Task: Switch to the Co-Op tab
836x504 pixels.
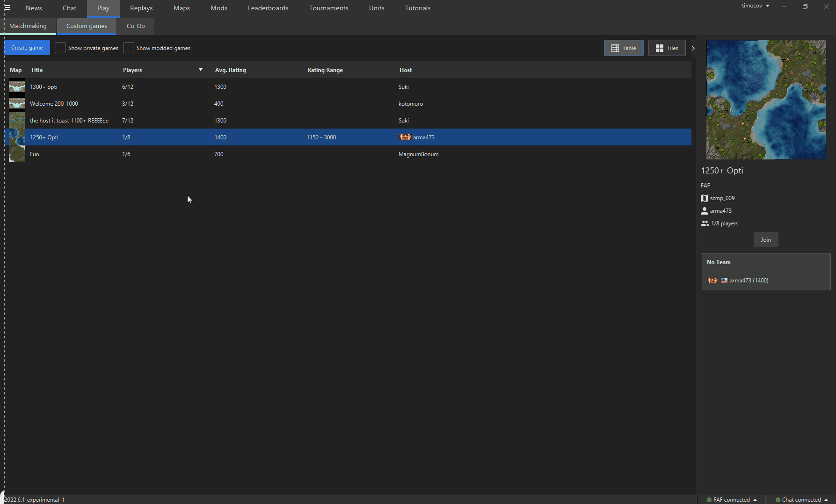Action: (135, 26)
